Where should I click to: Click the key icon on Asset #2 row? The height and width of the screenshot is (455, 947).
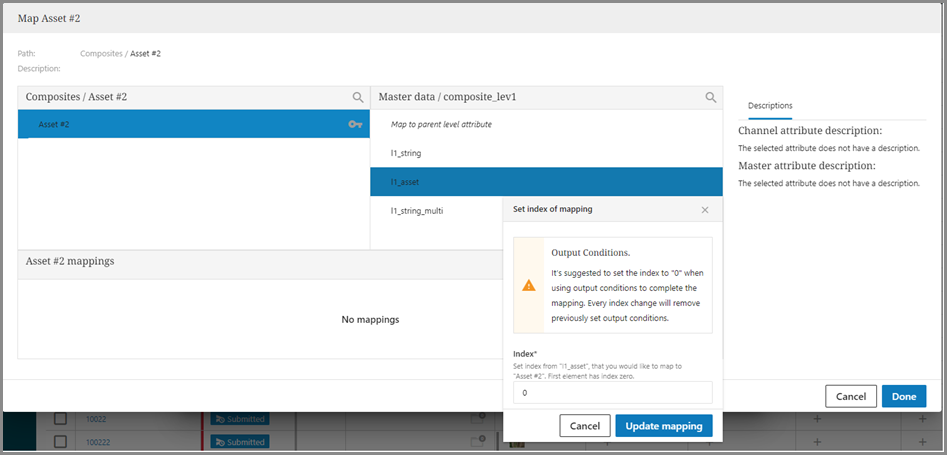pyautogui.click(x=355, y=124)
